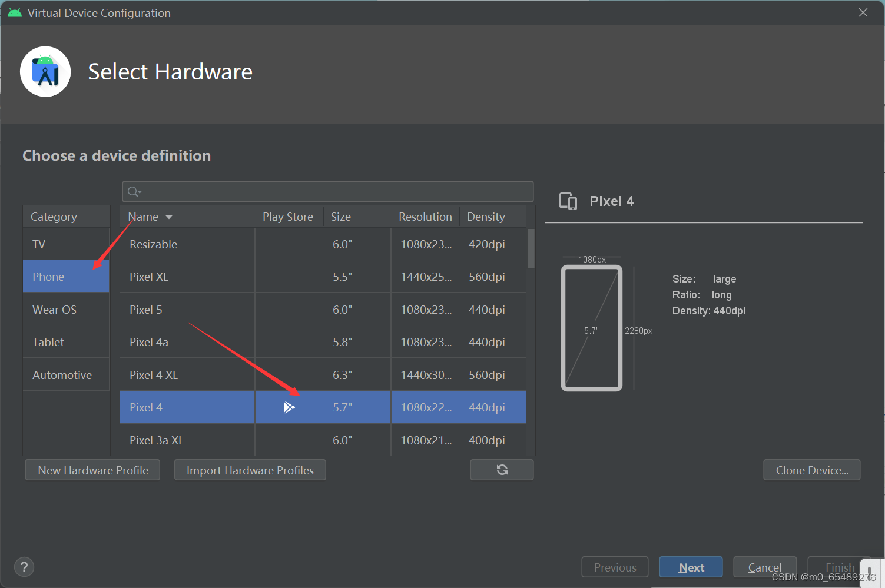Click the Pixel 4 phone preview diagram
This screenshot has height=588, width=885.
(592, 328)
